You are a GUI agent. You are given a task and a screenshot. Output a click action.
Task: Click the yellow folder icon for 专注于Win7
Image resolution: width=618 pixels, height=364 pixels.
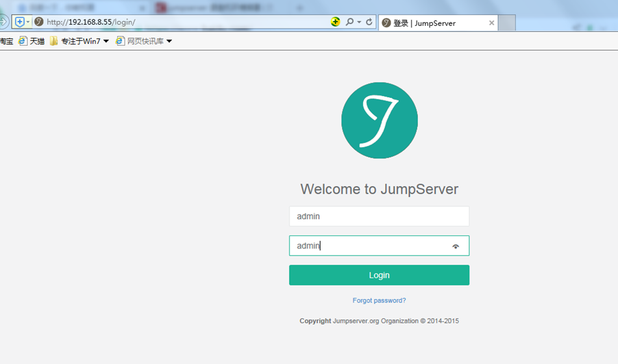[x=54, y=41]
